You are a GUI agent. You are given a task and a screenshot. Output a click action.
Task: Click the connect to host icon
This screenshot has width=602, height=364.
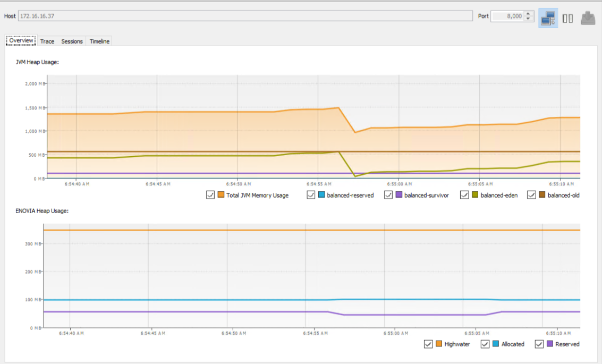(548, 18)
